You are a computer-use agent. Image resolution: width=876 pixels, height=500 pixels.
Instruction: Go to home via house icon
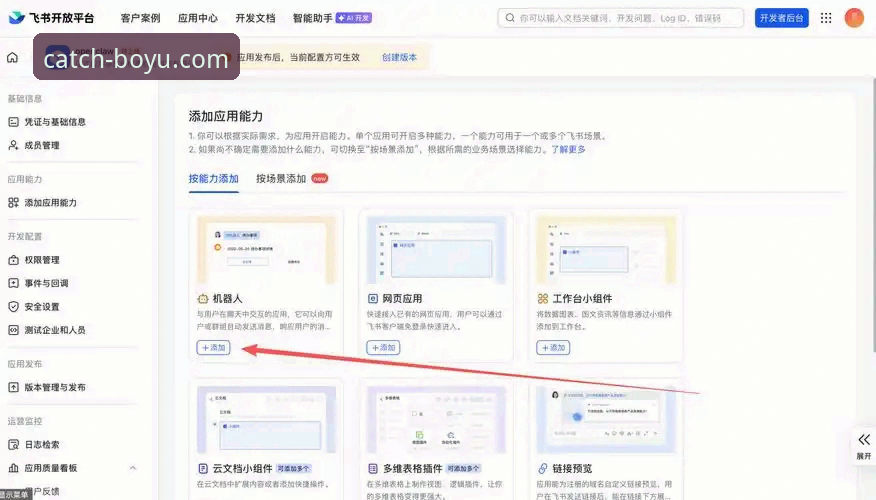click(12, 57)
